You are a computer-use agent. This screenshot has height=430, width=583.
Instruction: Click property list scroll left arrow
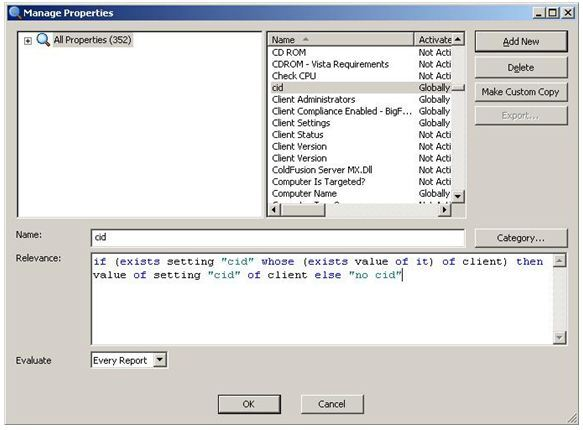(x=274, y=210)
